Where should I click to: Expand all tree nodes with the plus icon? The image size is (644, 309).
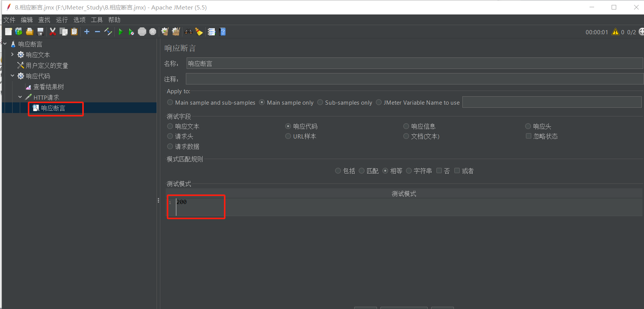(87, 32)
